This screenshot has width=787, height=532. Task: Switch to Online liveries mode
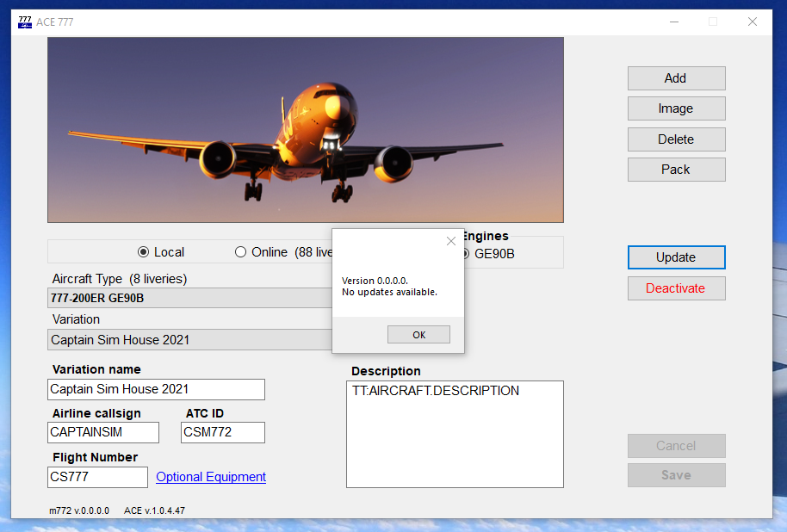tap(240, 252)
